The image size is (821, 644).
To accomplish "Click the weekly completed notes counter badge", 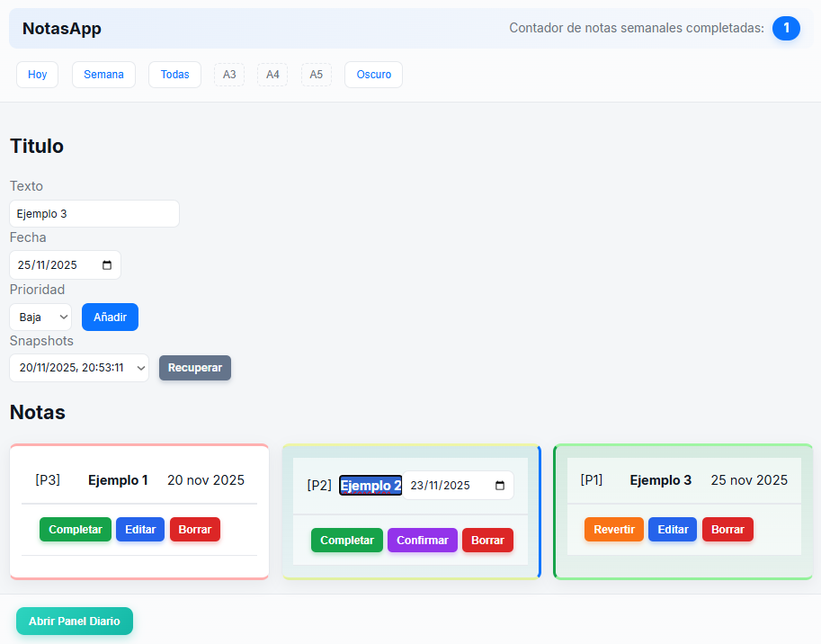I will click(786, 28).
